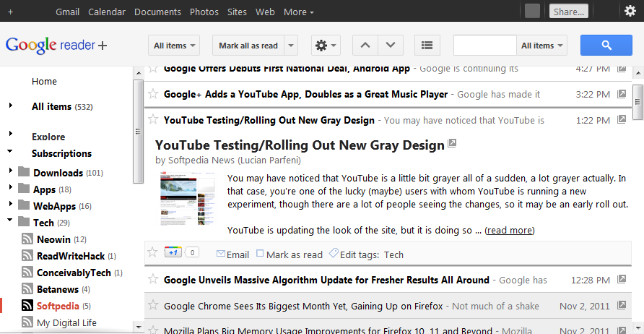The height and width of the screenshot is (334, 644).
Task: Click the sidebar scrollbar thumb
Action: point(138,132)
